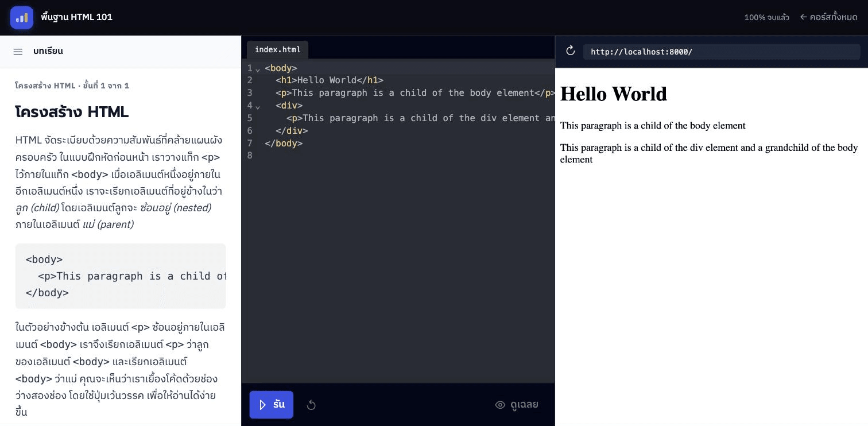
Task: Click preview paragraph about div element grandchild
Action: 709,153
